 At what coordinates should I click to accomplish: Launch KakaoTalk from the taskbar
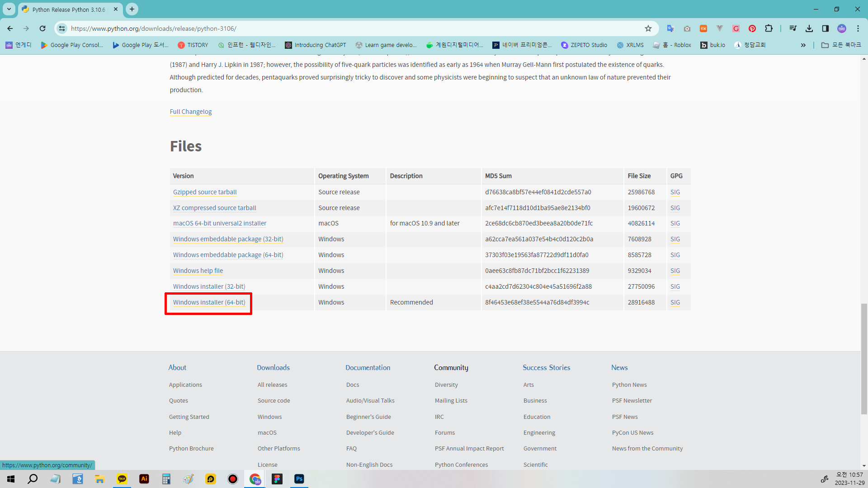[122, 479]
